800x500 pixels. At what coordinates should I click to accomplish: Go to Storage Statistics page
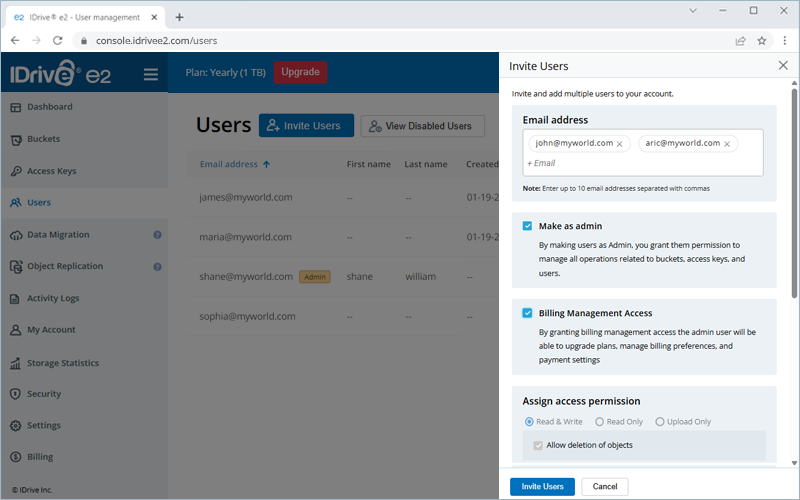coord(62,362)
